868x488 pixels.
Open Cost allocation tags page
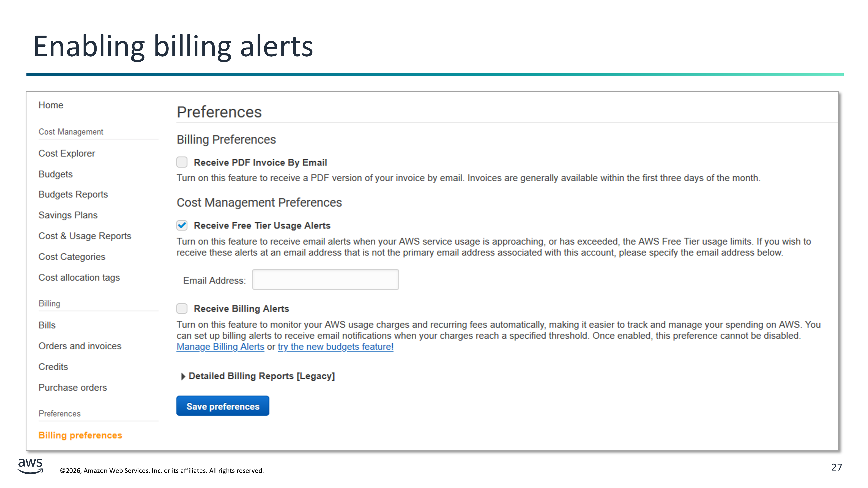79,278
